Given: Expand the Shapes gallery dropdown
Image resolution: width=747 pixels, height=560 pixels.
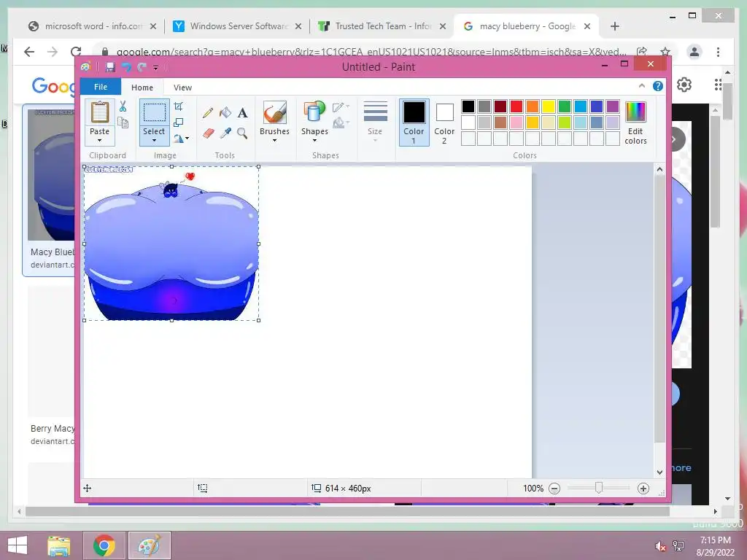Looking at the screenshot, I should click(314, 141).
